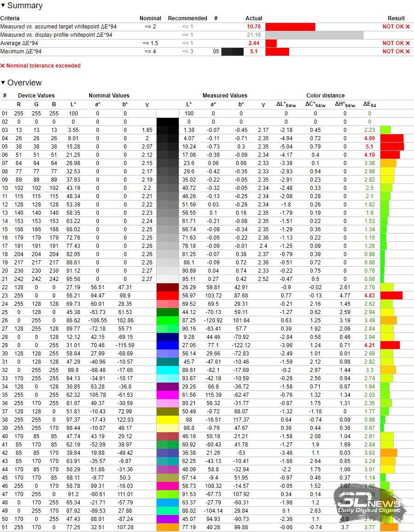Select the pure red swatch in row 23
Screen dimensions: 414x532
pos(167,295)
